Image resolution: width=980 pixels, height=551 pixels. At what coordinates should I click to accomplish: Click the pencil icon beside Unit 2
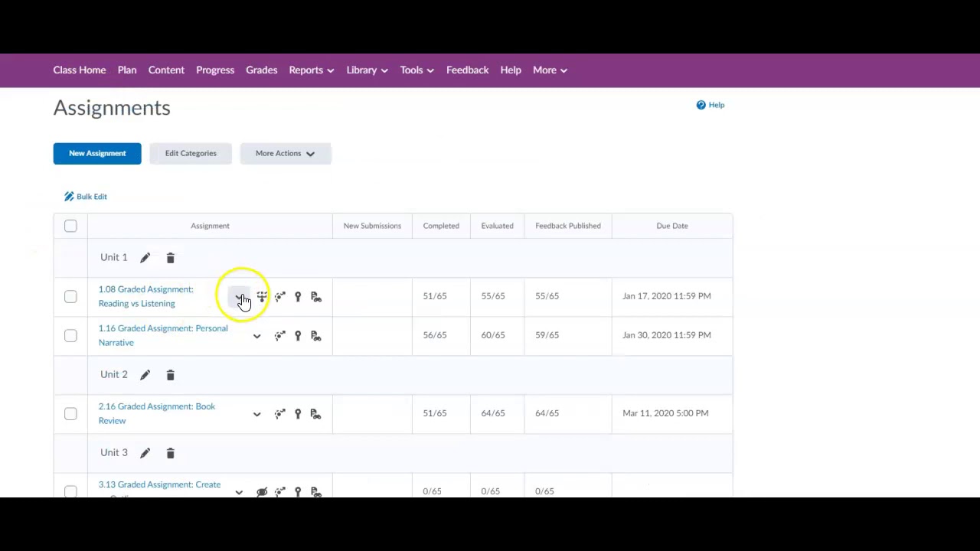point(145,375)
